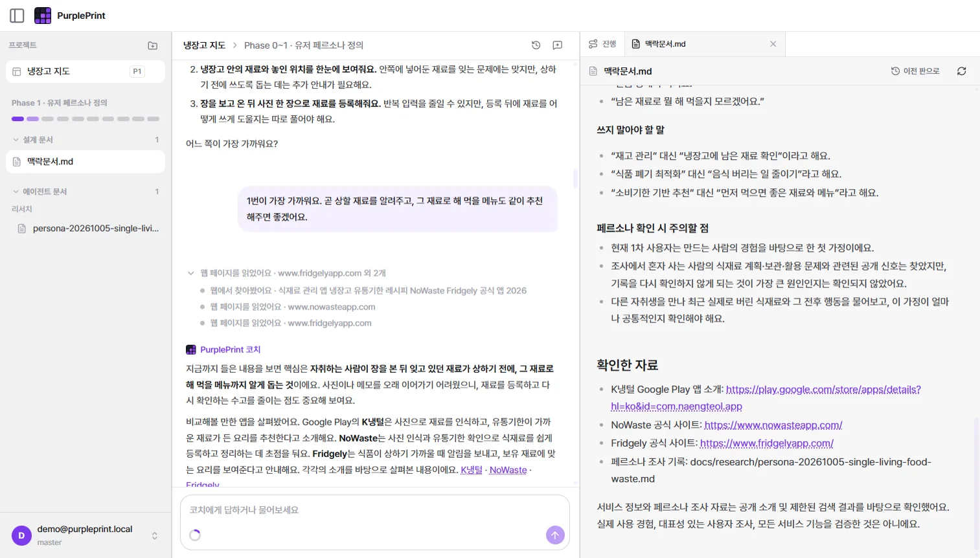Click the master branch label

point(49,543)
